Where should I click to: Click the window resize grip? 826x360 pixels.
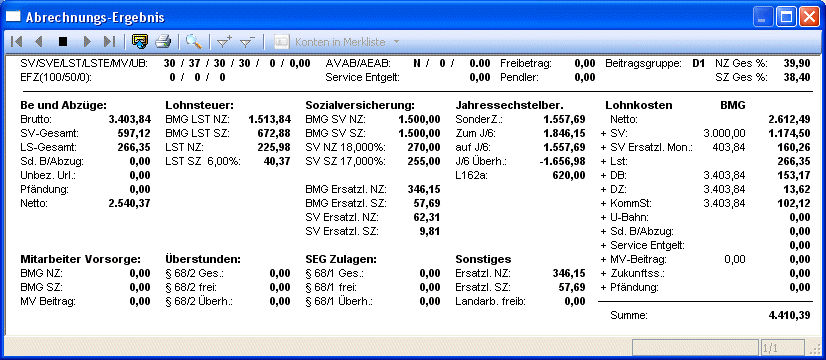pyautogui.click(x=814, y=348)
